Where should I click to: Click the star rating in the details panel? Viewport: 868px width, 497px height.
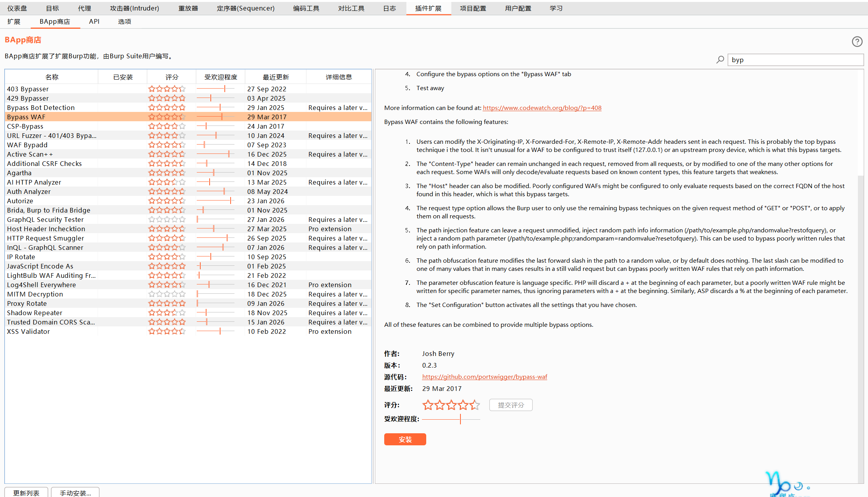pyautogui.click(x=451, y=405)
